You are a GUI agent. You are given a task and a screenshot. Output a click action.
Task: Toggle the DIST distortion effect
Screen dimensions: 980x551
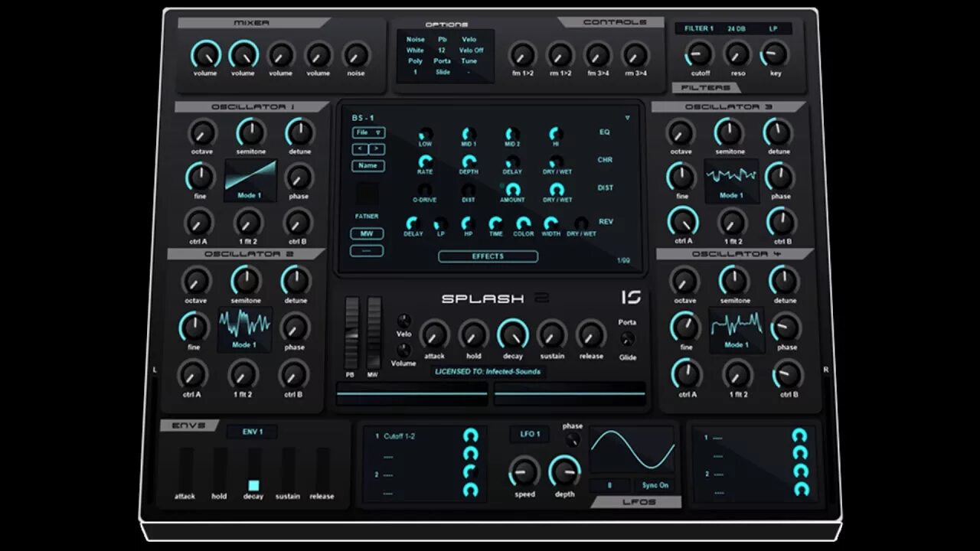605,188
